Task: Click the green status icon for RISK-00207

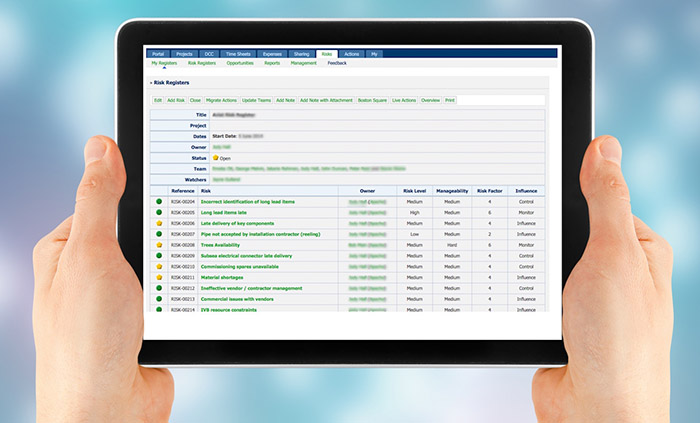Action: 159,234
